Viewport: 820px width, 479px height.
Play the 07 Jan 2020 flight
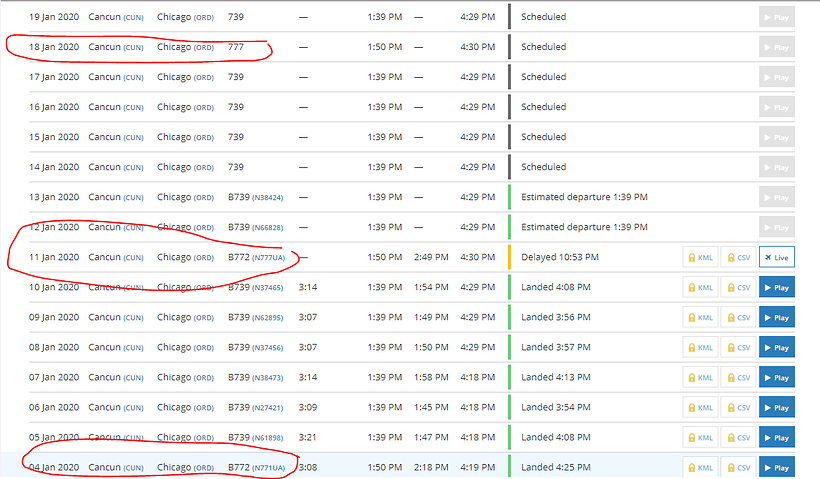click(777, 378)
